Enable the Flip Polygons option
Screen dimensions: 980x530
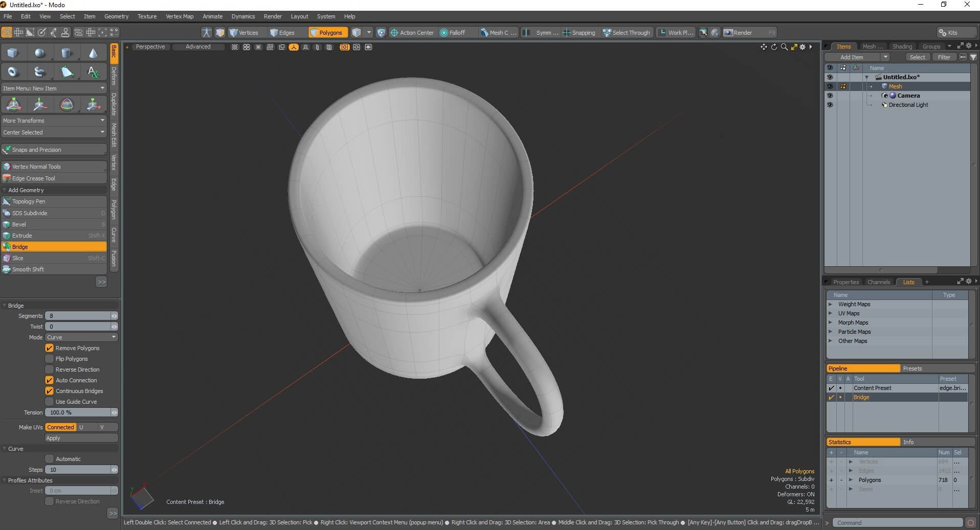(50, 358)
